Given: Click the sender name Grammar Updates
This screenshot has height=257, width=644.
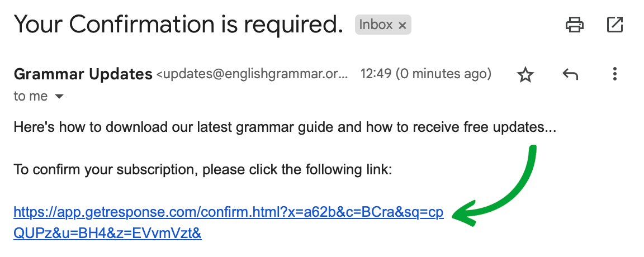Looking at the screenshot, I should pyautogui.click(x=83, y=74).
